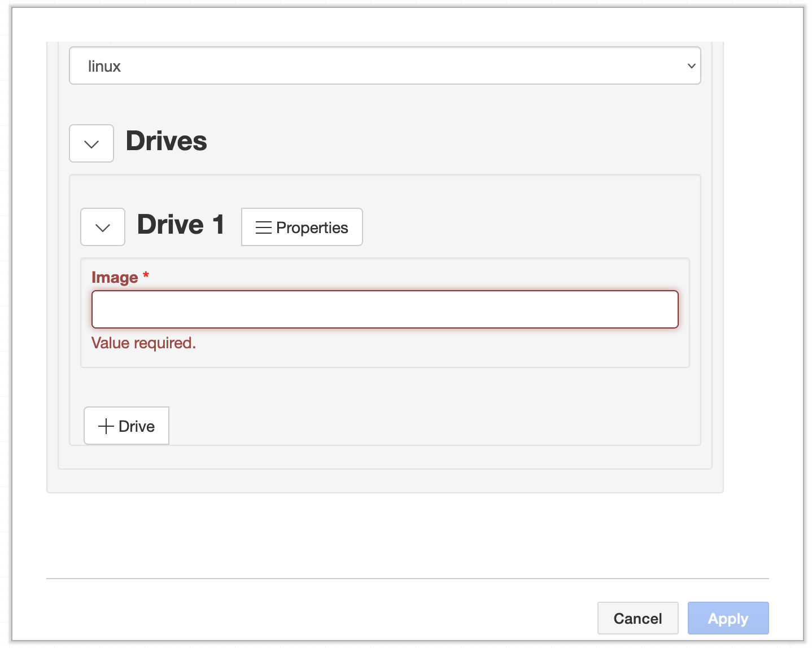Image resolution: width=812 pixels, height=648 pixels.
Task: Apply the current drive configuration
Action: 728,618
